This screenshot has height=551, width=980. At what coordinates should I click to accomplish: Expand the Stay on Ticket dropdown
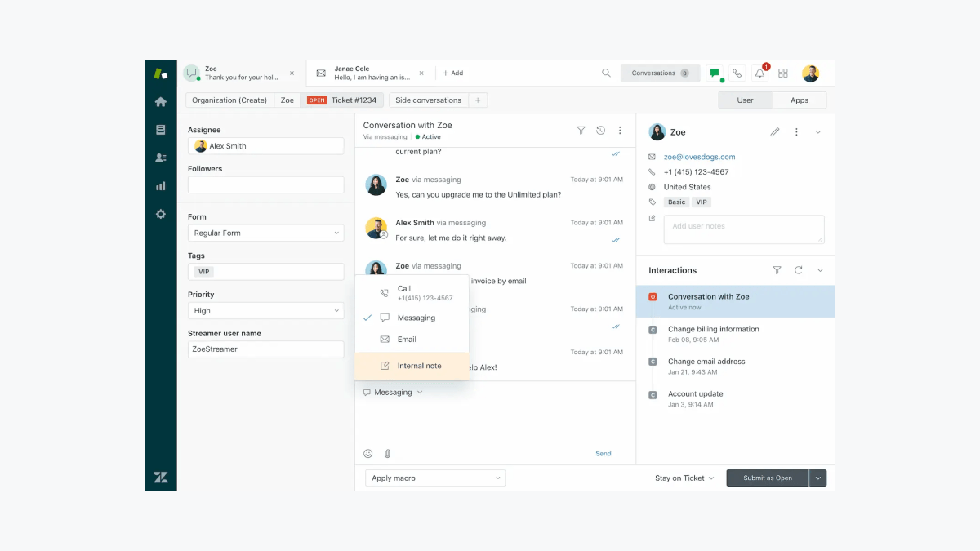click(683, 478)
